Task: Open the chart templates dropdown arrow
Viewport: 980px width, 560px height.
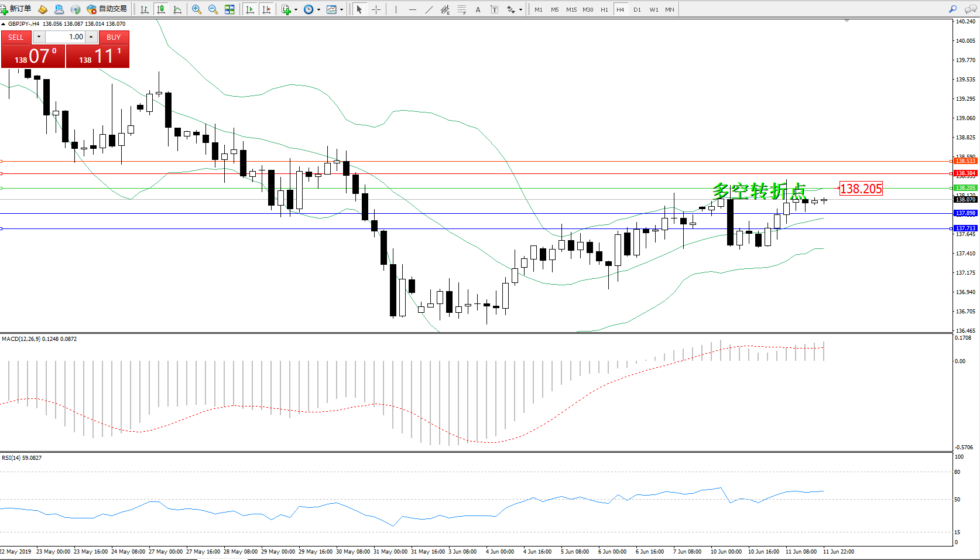Action: [x=342, y=9]
